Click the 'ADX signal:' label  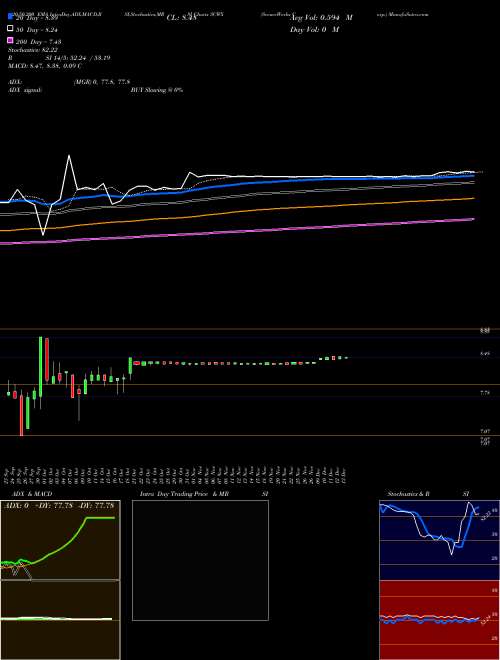[x=25, y=90]
